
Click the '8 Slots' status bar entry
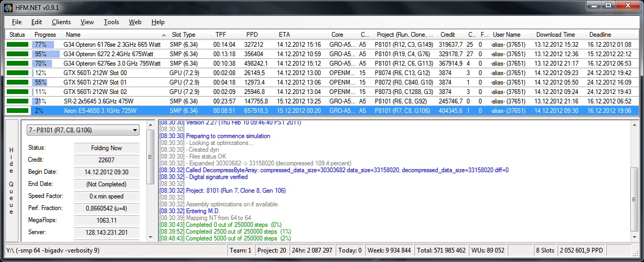click(544, 251)
